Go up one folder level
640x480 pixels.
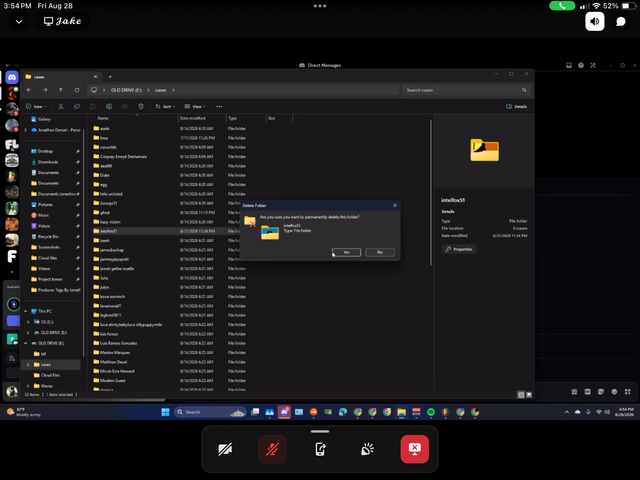pos(61,90)
